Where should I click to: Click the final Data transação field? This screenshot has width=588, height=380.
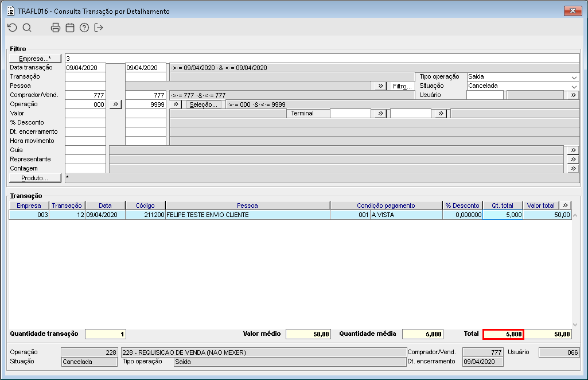click(146, 68)
